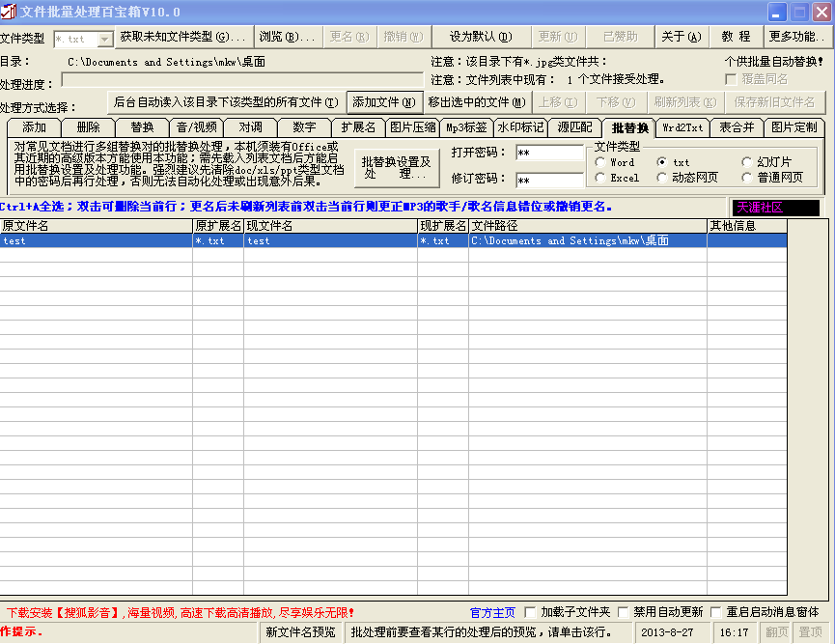The height and width of the screenshot is (644, 835).
Task: Click 获取未知文件类型(G) button
Action: (183, 37)
